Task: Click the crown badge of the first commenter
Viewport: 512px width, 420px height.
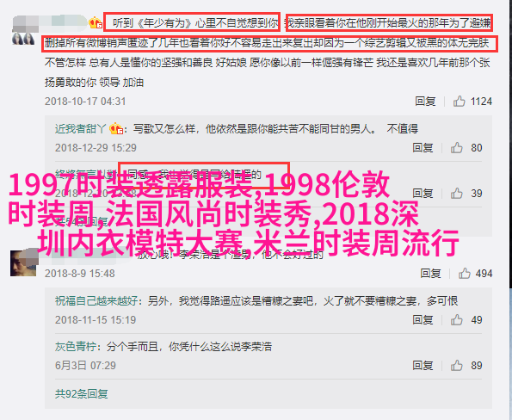Action: tap(96, 22)
